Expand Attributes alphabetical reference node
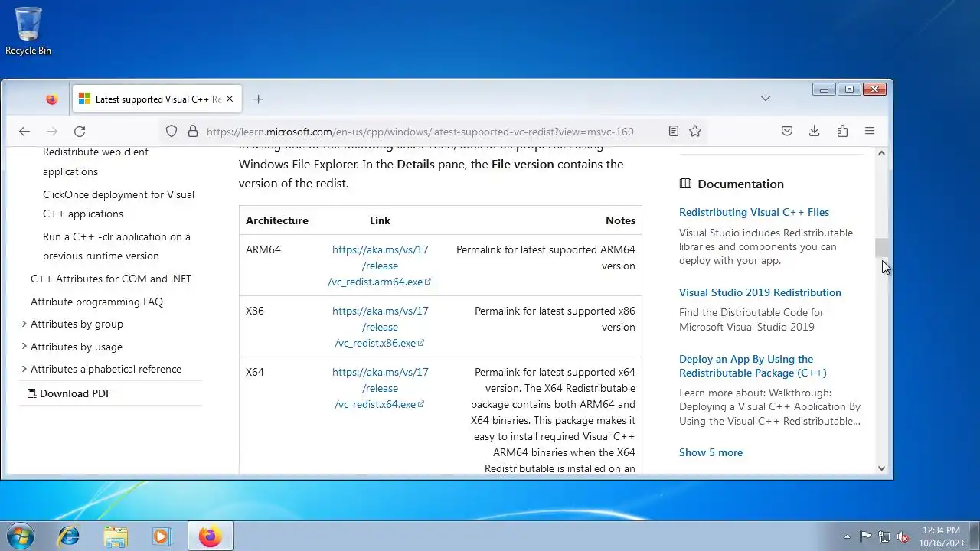This screenshot has width=980, height=551. tap(103, 369)
